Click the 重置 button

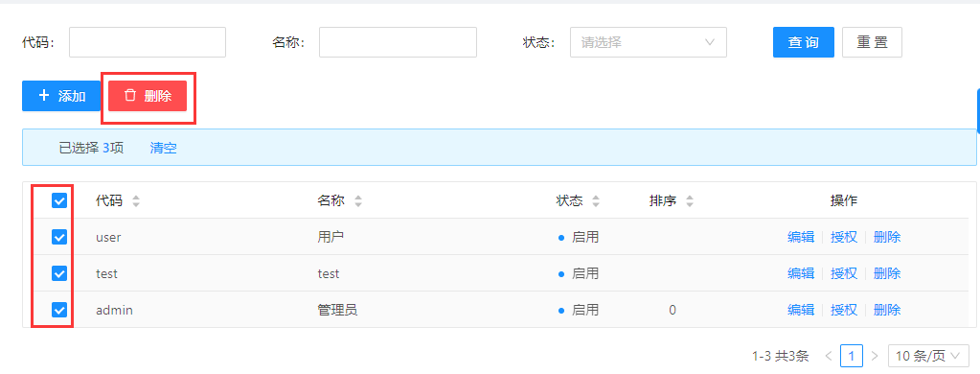click(x=872, y=42)
